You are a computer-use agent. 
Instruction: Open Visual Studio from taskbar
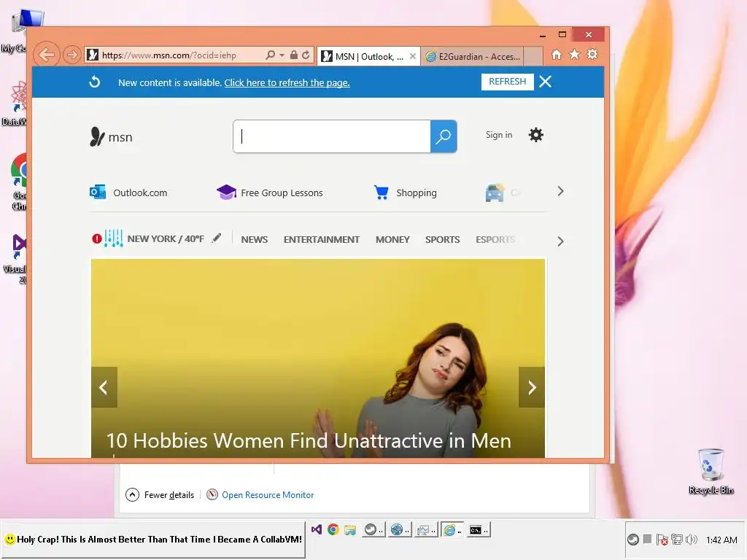(x=317, y=529)
